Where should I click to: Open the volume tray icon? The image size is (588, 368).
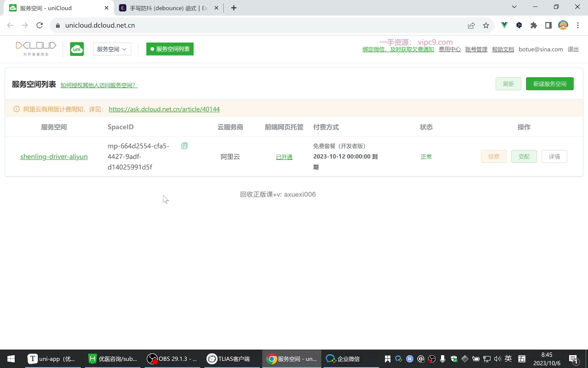point(497,359)
